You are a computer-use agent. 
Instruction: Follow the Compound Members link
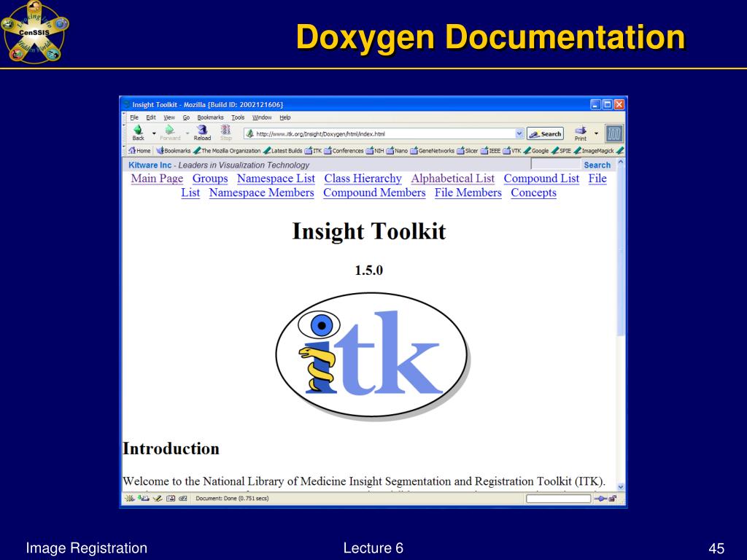pyautogui.click(x=374, y=192)
